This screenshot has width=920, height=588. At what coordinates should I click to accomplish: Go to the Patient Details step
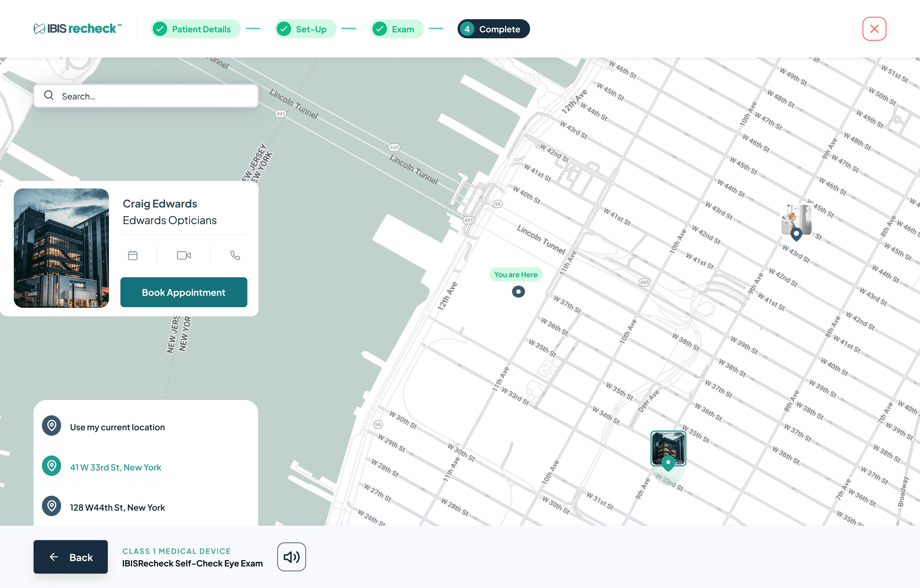pyautogui.click(x=195, y=29)
